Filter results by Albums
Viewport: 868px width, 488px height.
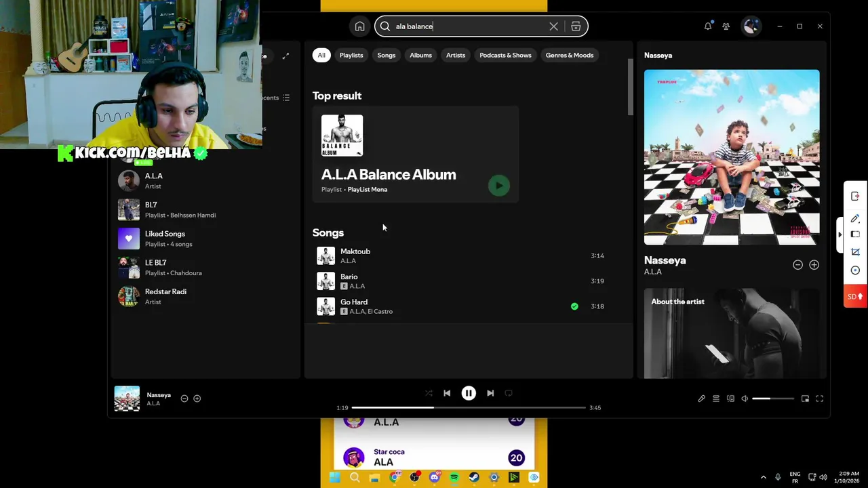point(420,55)
